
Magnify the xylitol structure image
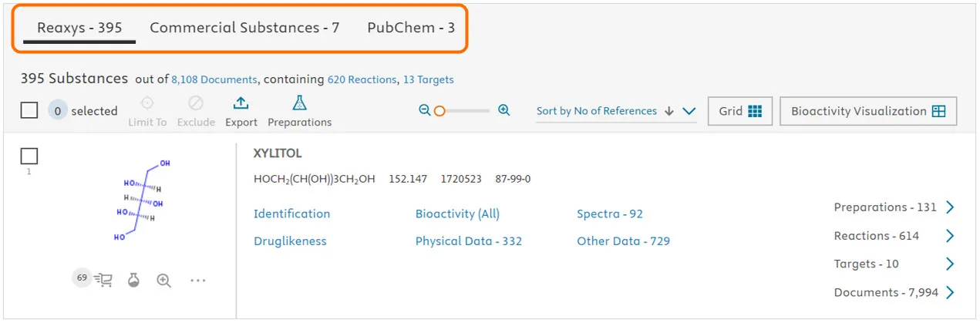(x=163, y=281)
